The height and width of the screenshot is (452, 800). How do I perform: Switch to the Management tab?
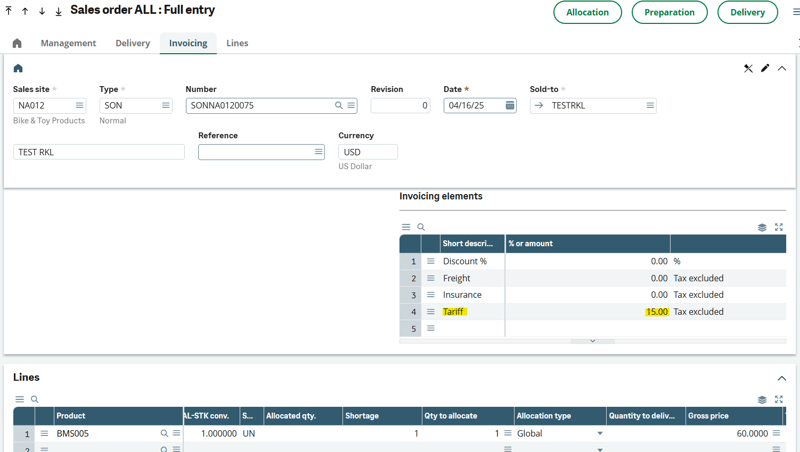(68, 43)
